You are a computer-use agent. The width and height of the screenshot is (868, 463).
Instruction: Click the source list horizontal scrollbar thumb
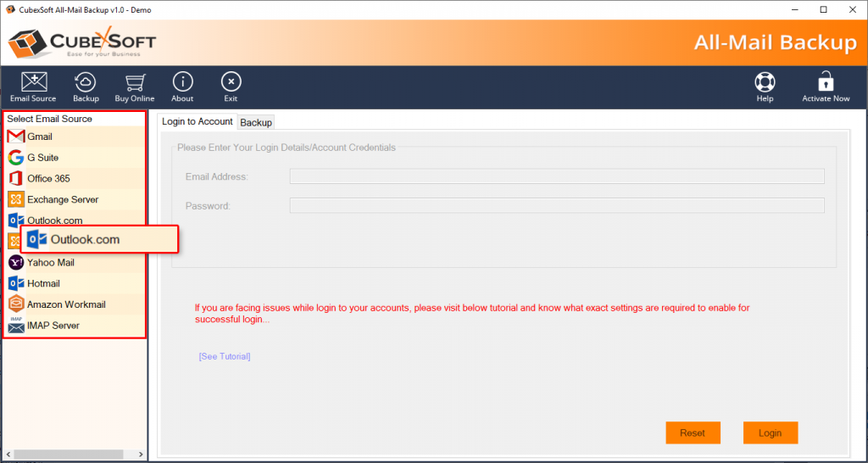coord(68,455)
